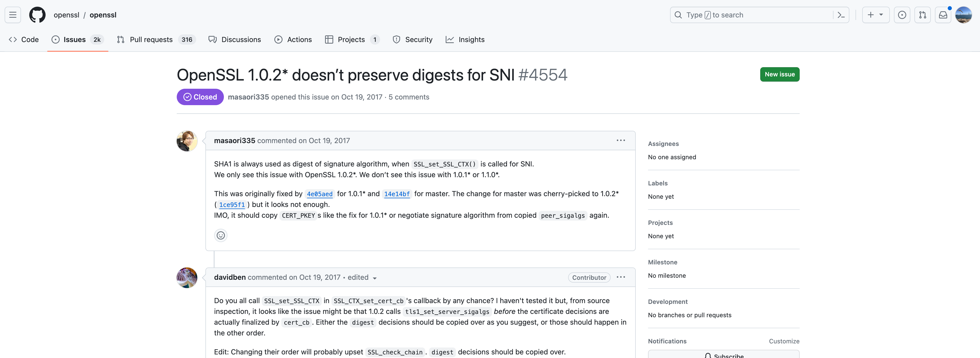This screenshot has width=980, height=358.
Task: Open the hamburger navigation menu
Action: point(13,15)
